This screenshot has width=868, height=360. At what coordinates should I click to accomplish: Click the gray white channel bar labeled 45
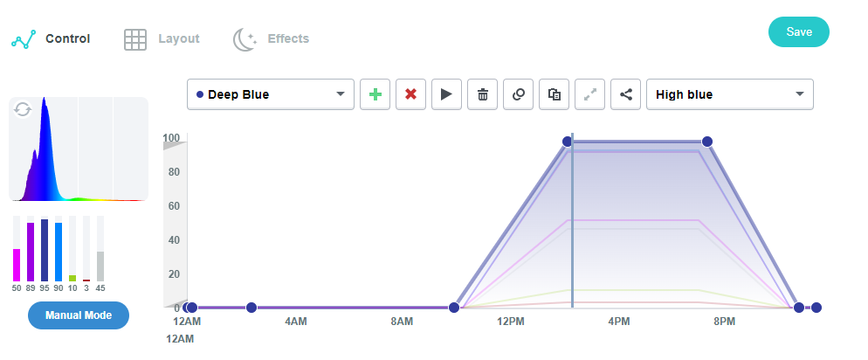pos(100,266)
